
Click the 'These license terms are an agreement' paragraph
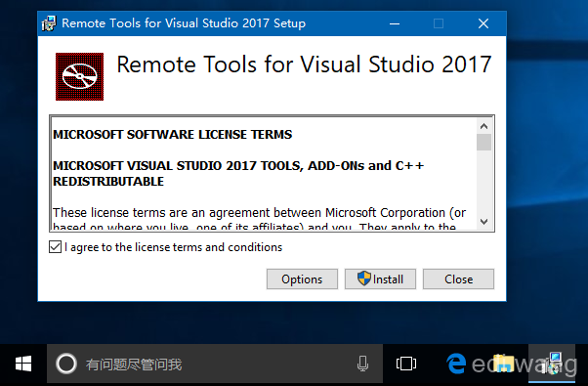pyautogui.click(x=259, y=220)
